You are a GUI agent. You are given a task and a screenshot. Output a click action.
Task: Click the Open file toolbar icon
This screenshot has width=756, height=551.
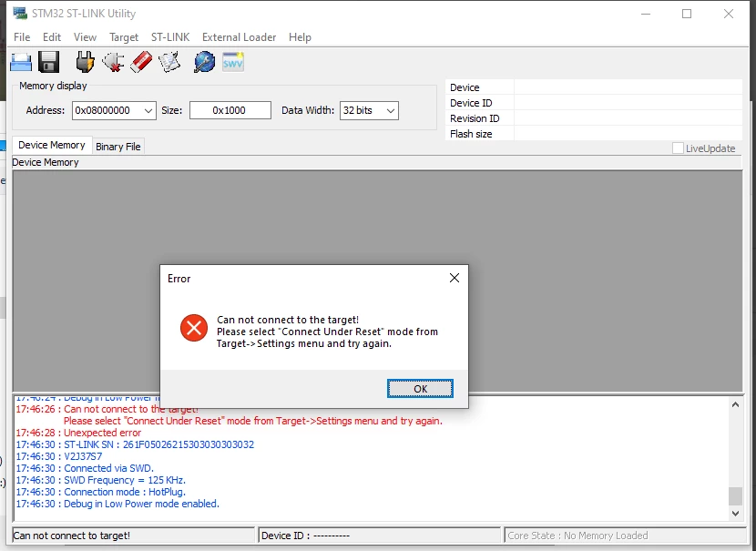tap(21, 62)
